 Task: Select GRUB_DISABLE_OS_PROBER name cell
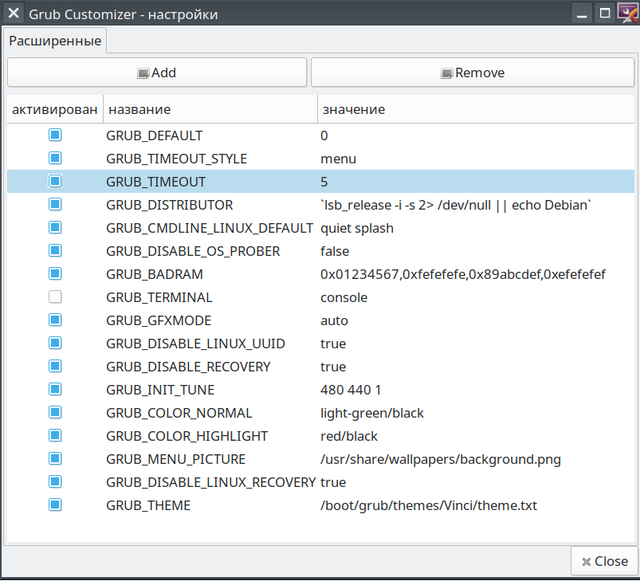[x=193, y=251]
